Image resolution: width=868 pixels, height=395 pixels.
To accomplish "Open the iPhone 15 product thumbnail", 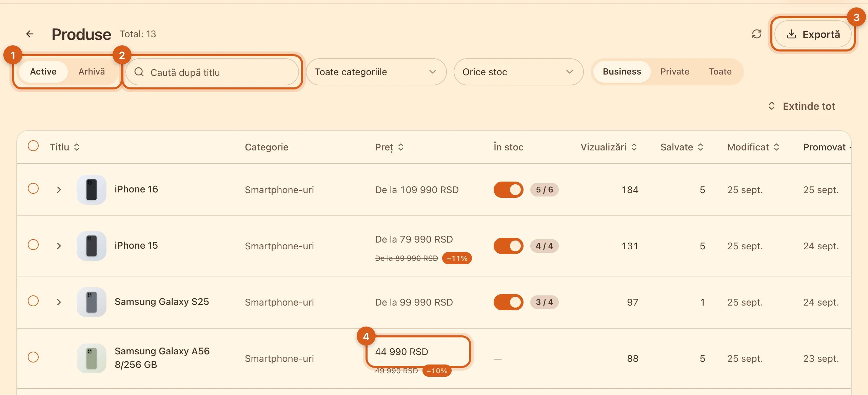I will coord(92,246).
